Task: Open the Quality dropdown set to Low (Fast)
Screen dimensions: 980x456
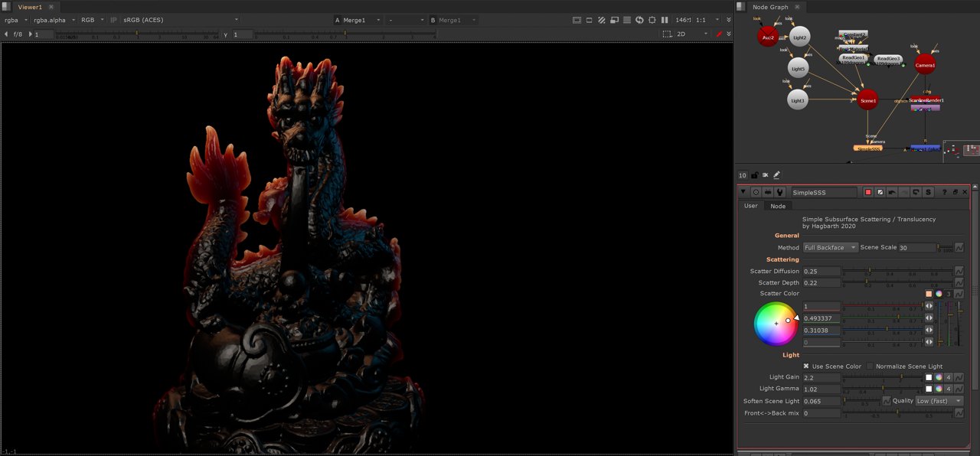Action: (939, 401)
